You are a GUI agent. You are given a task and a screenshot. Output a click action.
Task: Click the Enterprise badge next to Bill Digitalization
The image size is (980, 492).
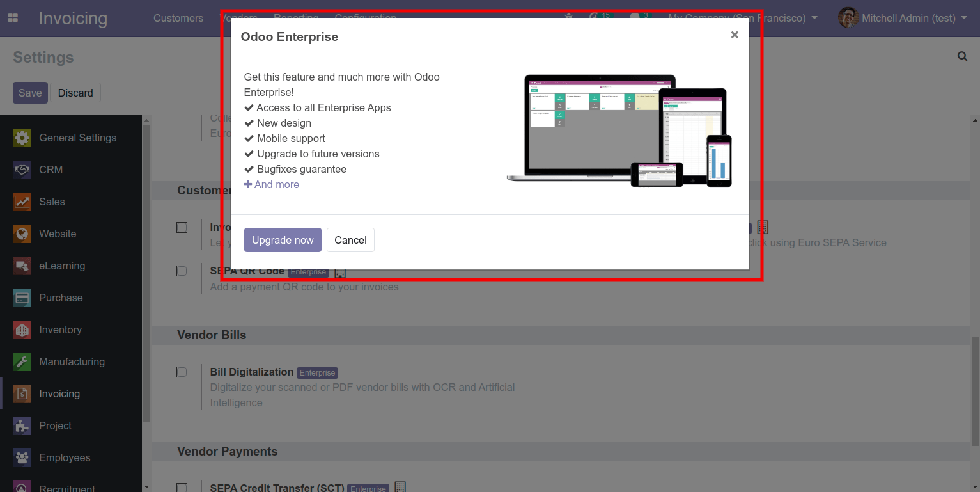click(317, 373)
